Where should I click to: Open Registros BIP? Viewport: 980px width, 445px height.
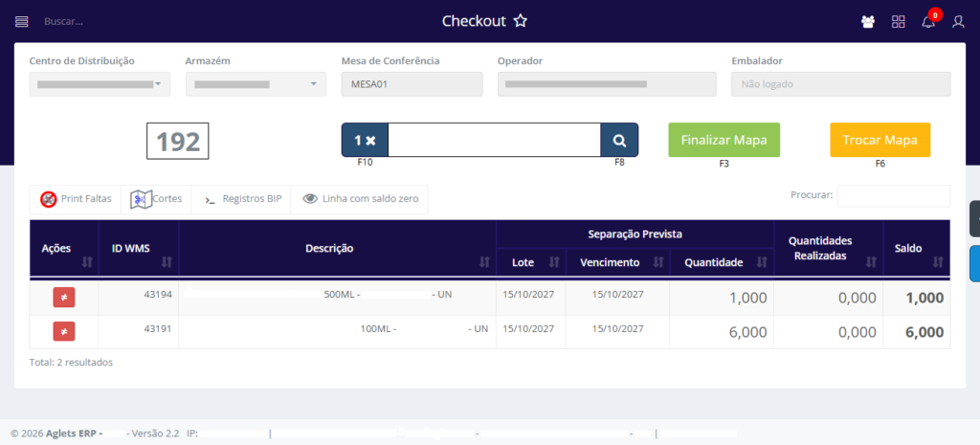(242, 199)
